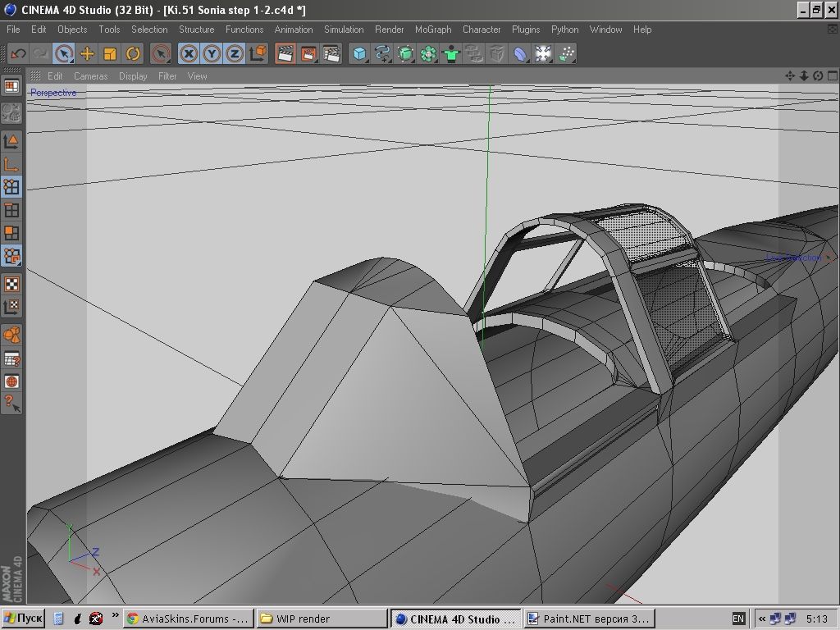Toggle Z axis lock
Viewport: 840px width, 630px height.
235,54
